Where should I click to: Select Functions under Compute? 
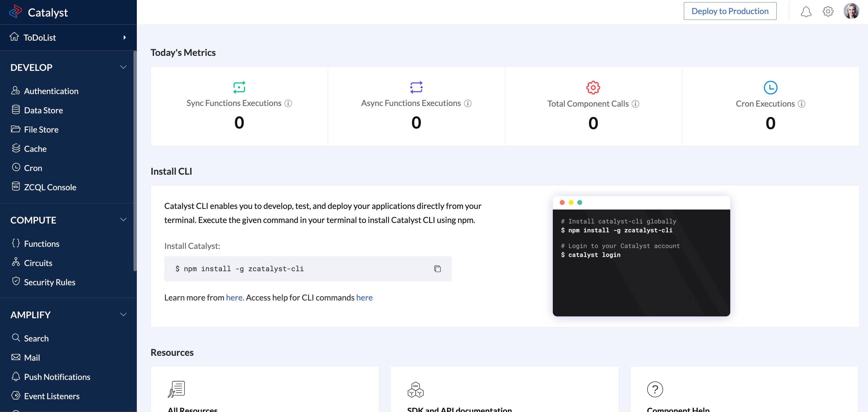pos(42,243)
